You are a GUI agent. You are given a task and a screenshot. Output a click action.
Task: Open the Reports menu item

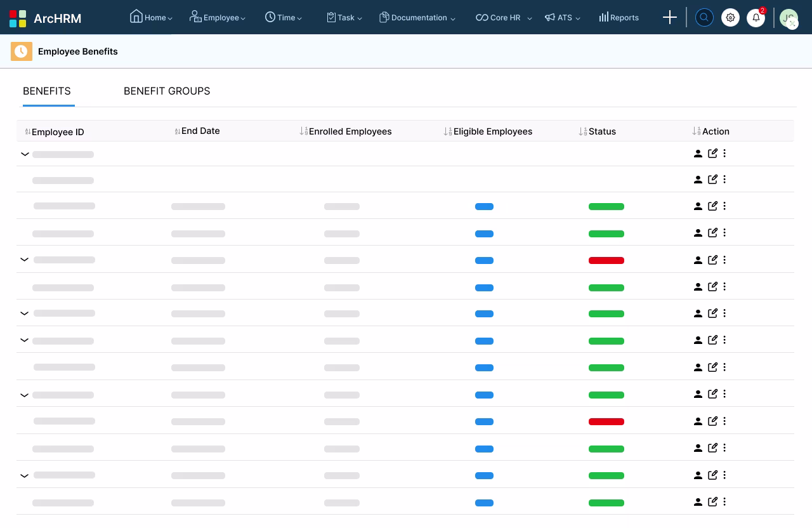pos(619,17)
